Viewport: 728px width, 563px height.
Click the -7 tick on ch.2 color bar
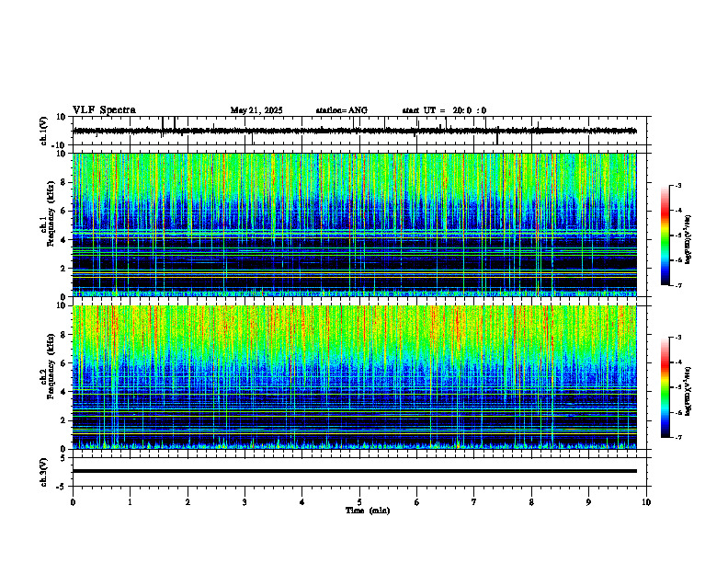tap(677, 437)
